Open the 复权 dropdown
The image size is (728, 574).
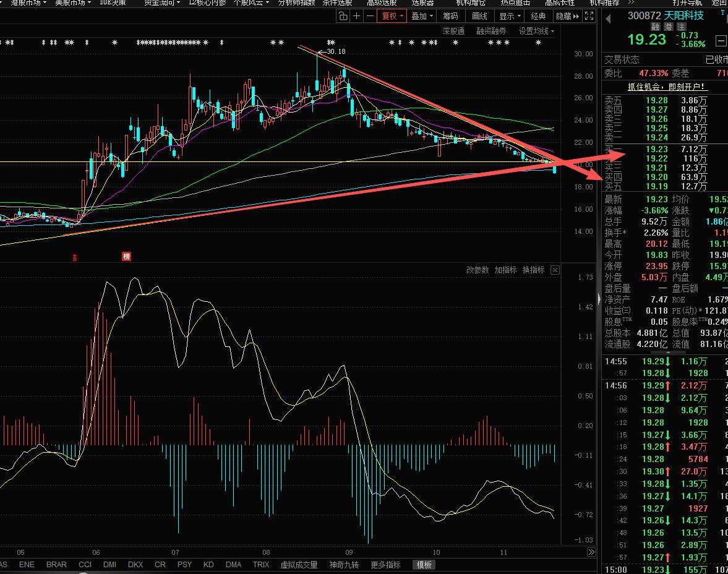tap(392, 16)
